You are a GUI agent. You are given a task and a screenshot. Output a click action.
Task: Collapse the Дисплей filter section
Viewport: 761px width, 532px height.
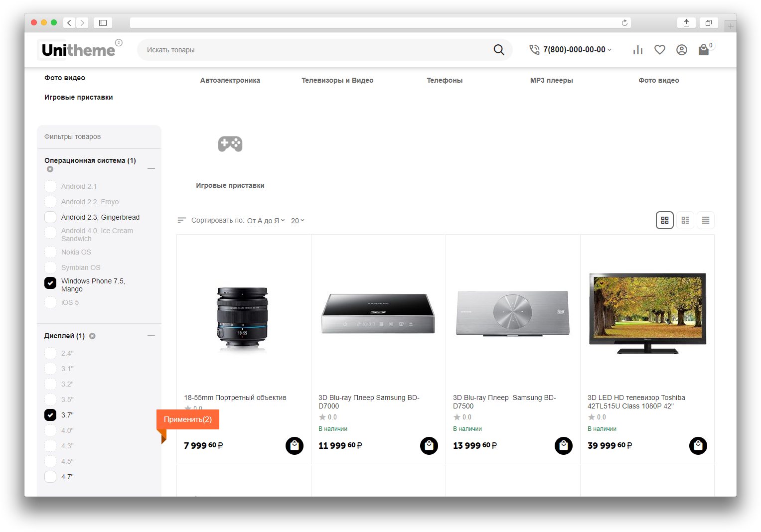[x=152, y=336]
